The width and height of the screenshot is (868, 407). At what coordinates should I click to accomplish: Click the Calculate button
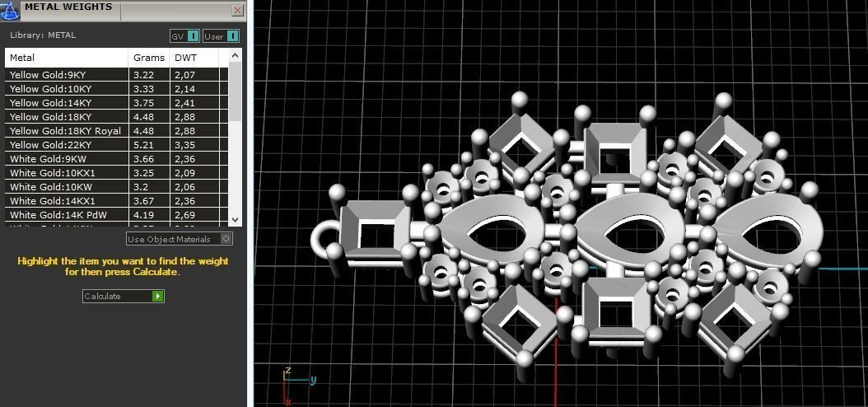[x=124, y=297]
